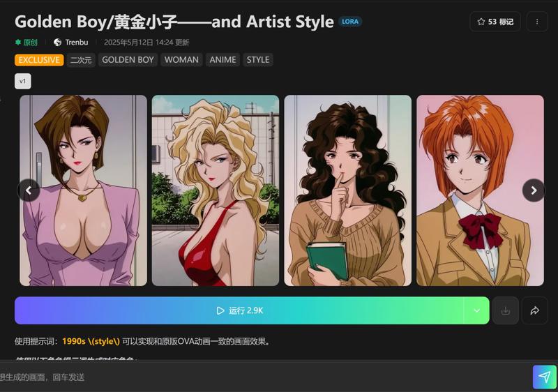Click the LORA badge next to title

click(350, 22)
